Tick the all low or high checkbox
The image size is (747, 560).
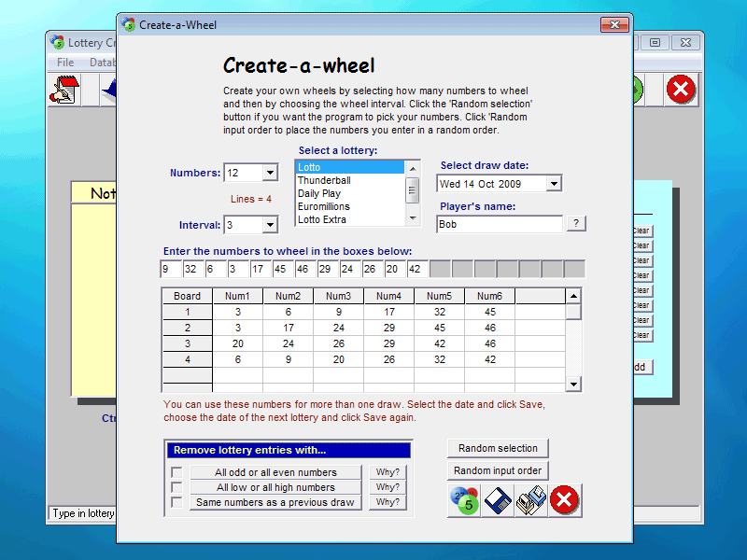point(176,487)
